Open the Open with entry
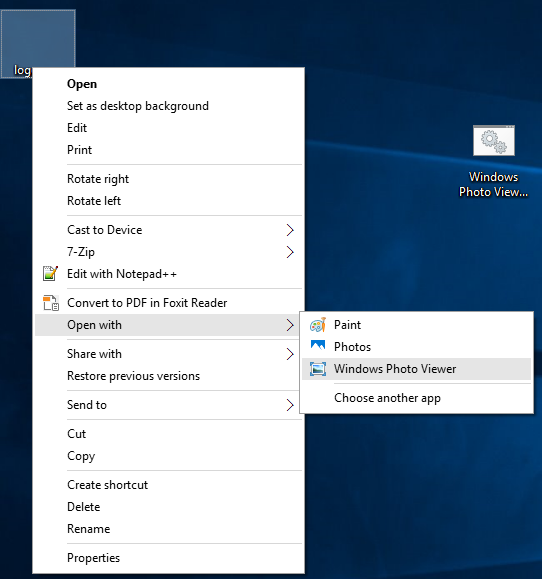 pos(168,325)
